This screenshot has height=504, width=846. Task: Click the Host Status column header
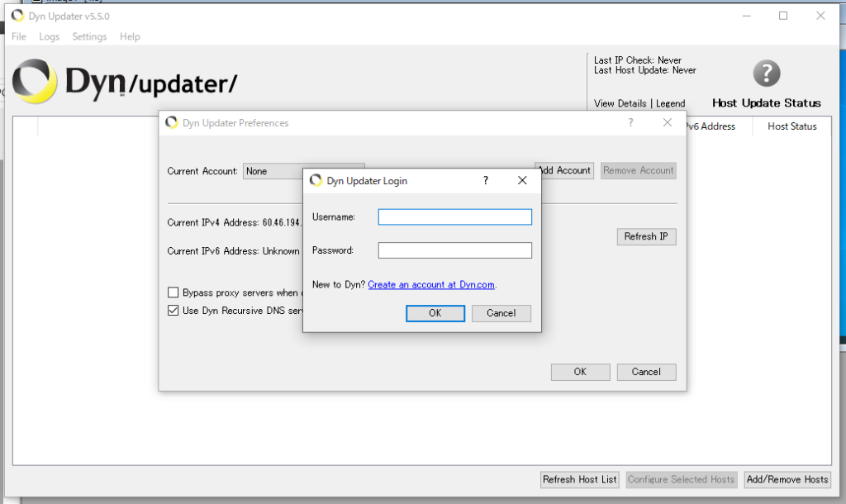point(792,126)
